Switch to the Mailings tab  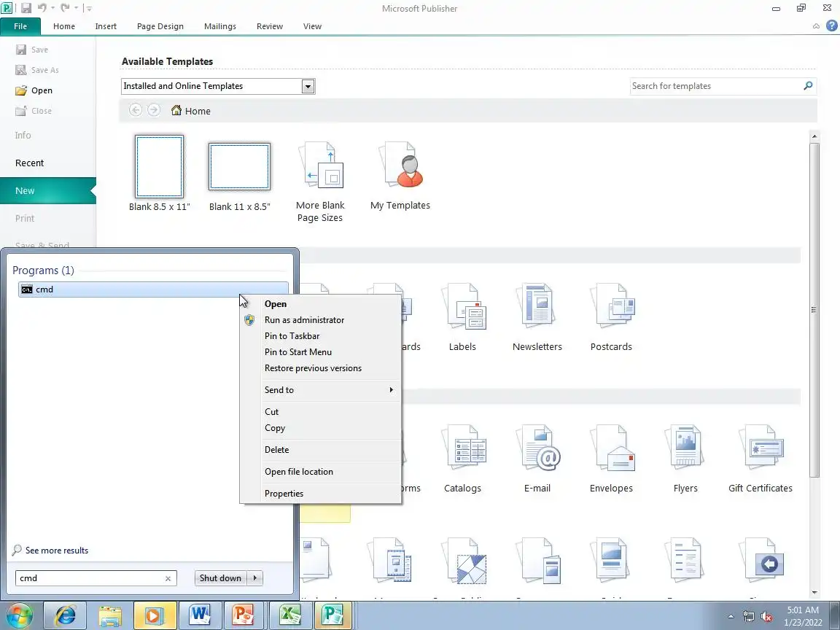pyautogui.click(x=219, y=26)
